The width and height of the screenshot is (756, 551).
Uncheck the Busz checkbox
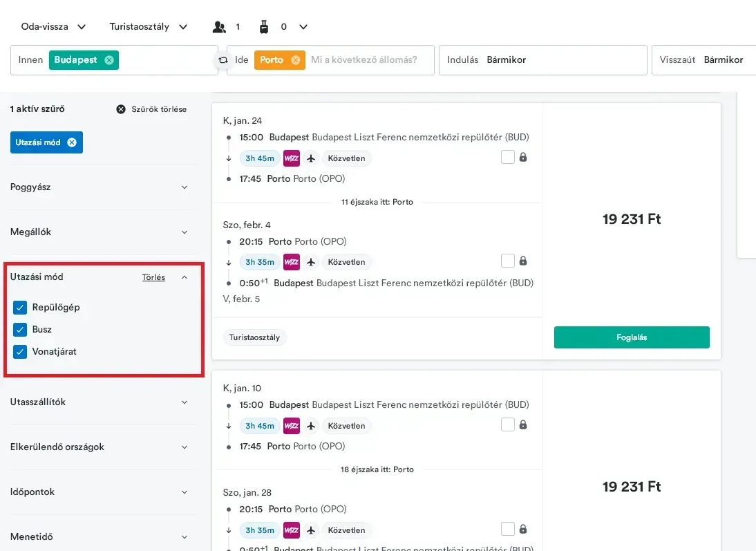click(20, 330)
